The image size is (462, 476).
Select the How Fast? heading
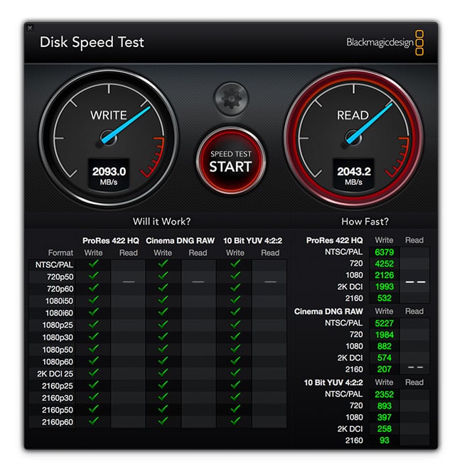(x=365, y=222)
